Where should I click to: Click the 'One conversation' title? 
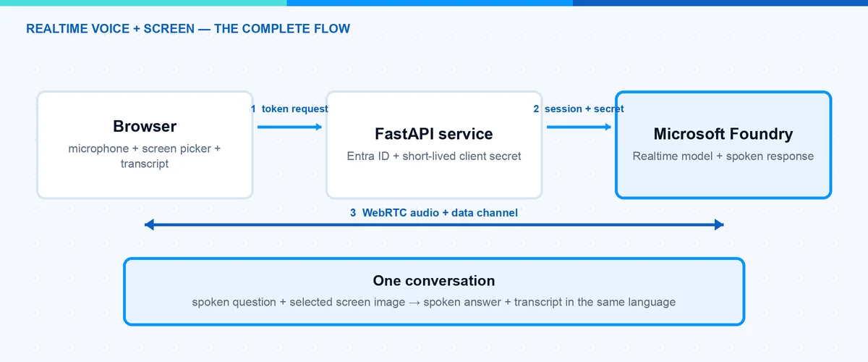point(434,281)
